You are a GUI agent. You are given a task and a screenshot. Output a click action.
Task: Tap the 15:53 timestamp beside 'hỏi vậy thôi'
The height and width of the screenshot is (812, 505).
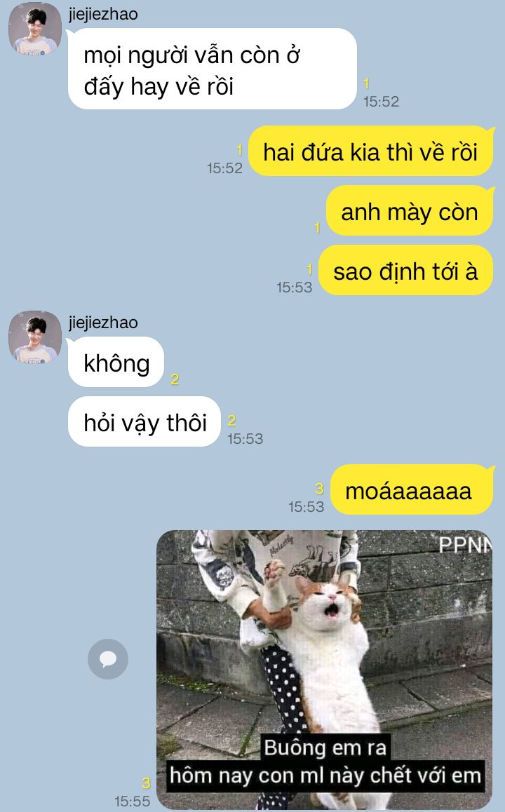[245, 439]
